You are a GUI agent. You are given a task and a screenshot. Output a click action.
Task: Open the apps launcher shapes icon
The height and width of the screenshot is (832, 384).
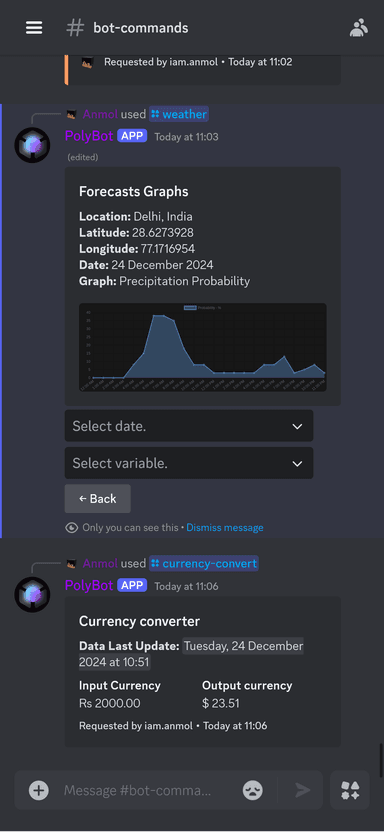pos(350,791)
